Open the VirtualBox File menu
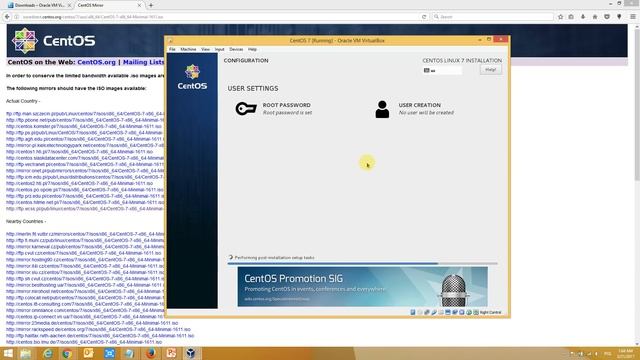Image resolution: width=640 pixels, height=360 pixels. tap(172, 49)
